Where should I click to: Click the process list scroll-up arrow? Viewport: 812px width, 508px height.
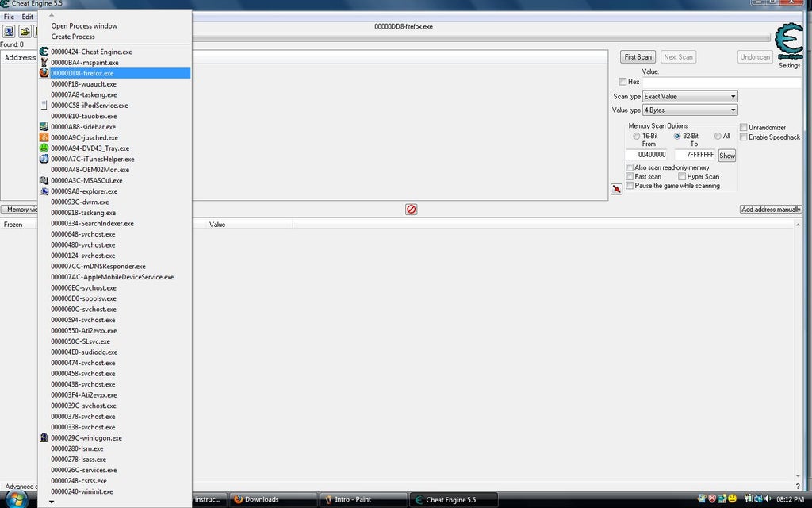pyautogui.click(x=52, y=15)
